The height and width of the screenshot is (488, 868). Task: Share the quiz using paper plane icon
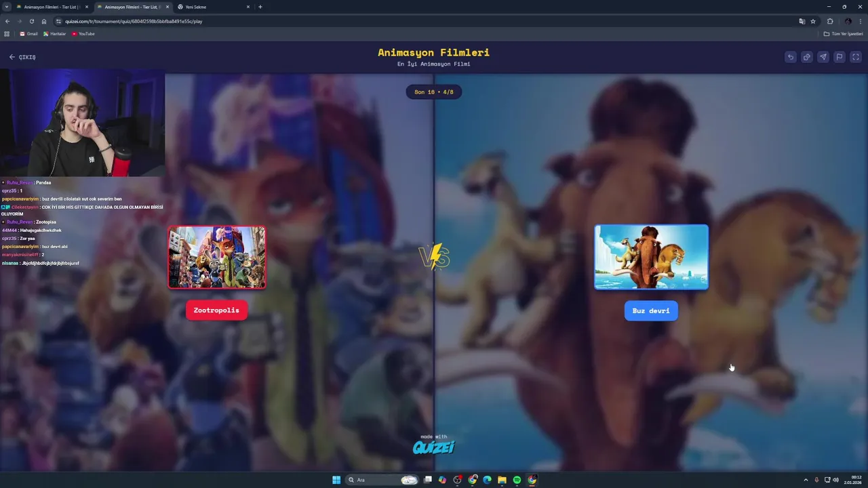823,57
